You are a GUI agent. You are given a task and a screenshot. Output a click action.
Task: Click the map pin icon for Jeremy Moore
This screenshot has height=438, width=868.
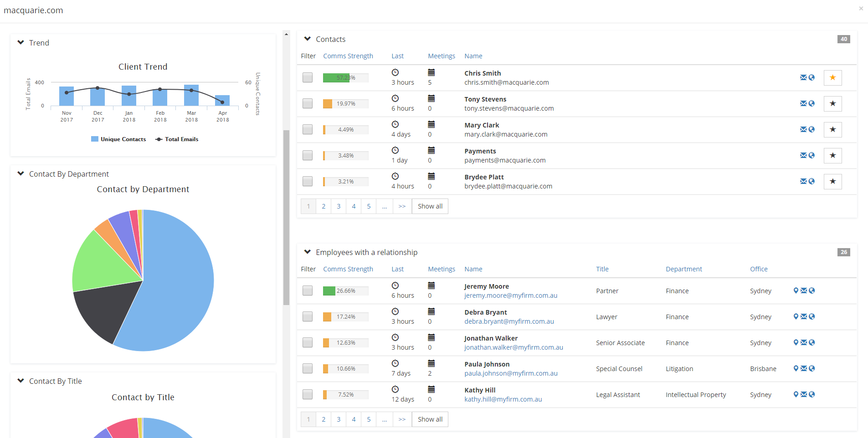pyautogui.click(x=796, y=290)
